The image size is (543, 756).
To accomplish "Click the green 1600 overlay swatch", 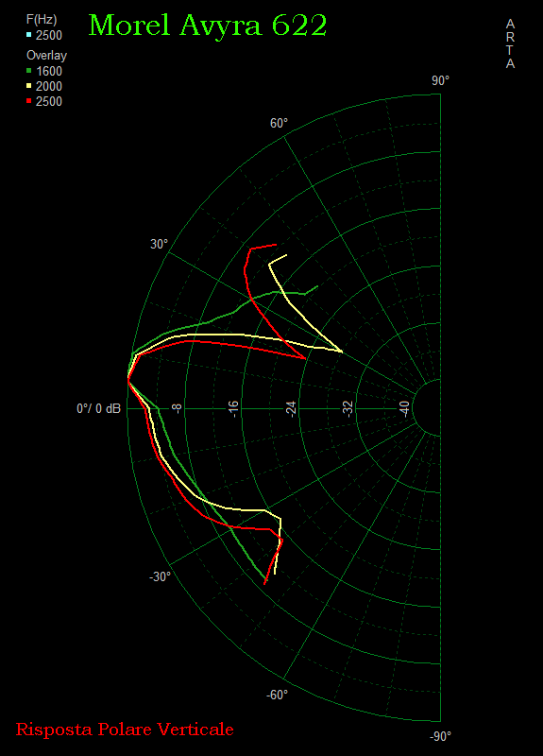I will point(29,71).
